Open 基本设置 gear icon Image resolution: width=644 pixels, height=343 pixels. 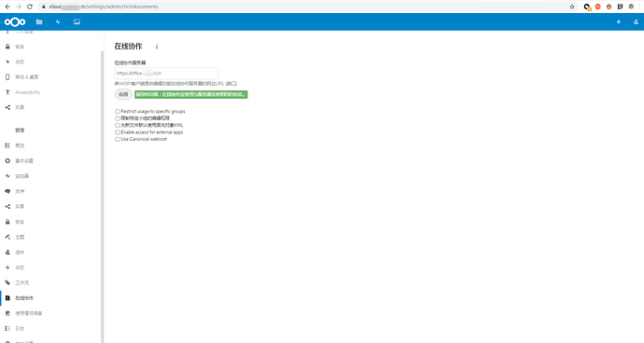click(7, 161)
